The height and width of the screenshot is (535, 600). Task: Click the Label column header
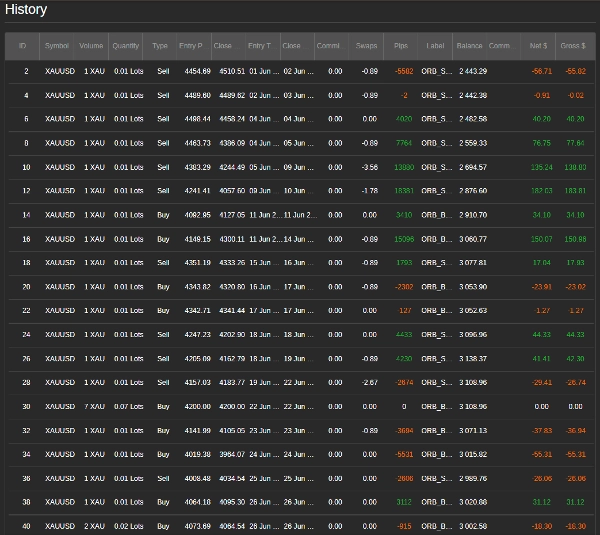435,46
